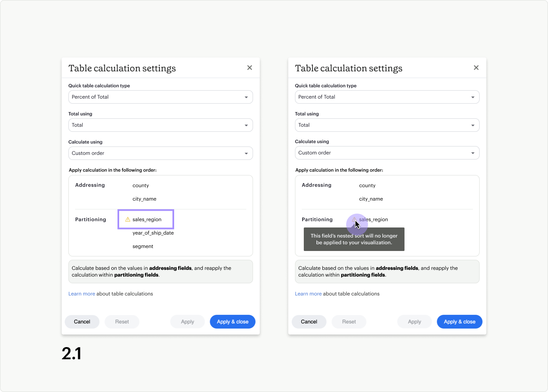Click the Learn more link in the right dialog
The width and height of the screenshot is (548, 392).
coord(308,293)
